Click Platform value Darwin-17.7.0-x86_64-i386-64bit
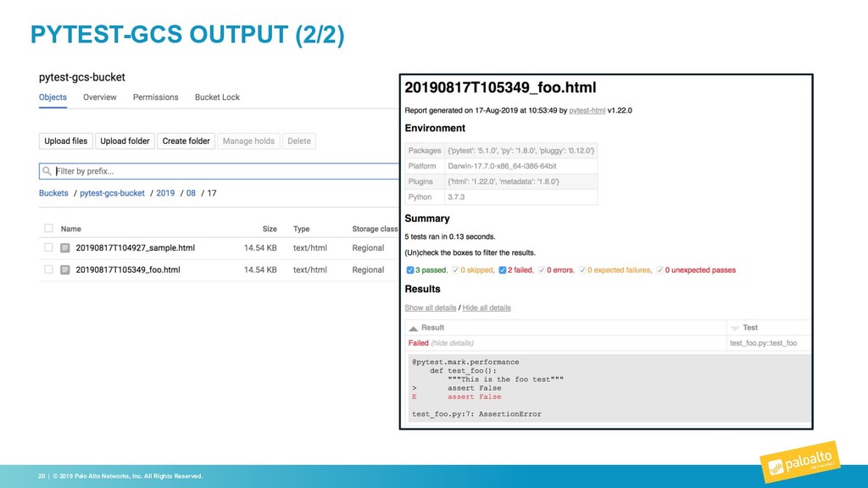This screenshot has height=488, width=868. (502, 166)
